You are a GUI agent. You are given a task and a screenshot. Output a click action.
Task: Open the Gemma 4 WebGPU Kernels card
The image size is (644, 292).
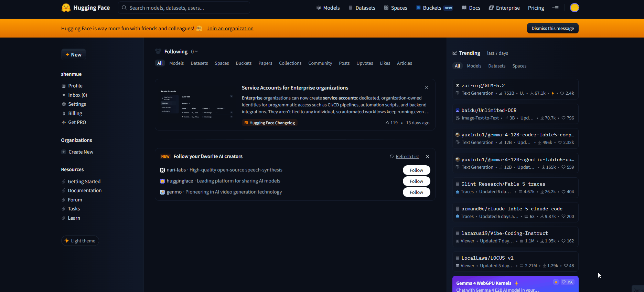point(515,284)
